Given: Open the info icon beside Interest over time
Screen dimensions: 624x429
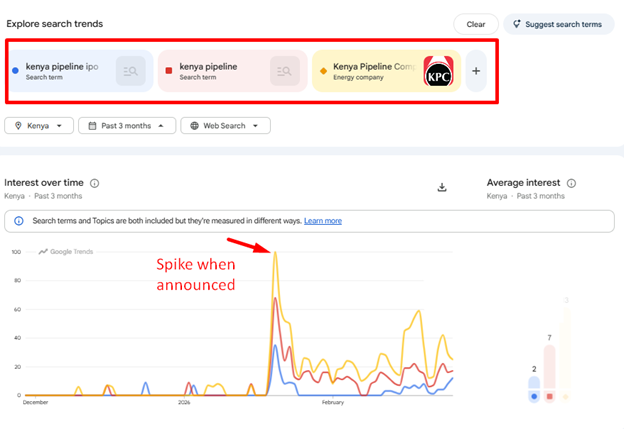Looking at the screenshot, I should [x=95, y=183].
